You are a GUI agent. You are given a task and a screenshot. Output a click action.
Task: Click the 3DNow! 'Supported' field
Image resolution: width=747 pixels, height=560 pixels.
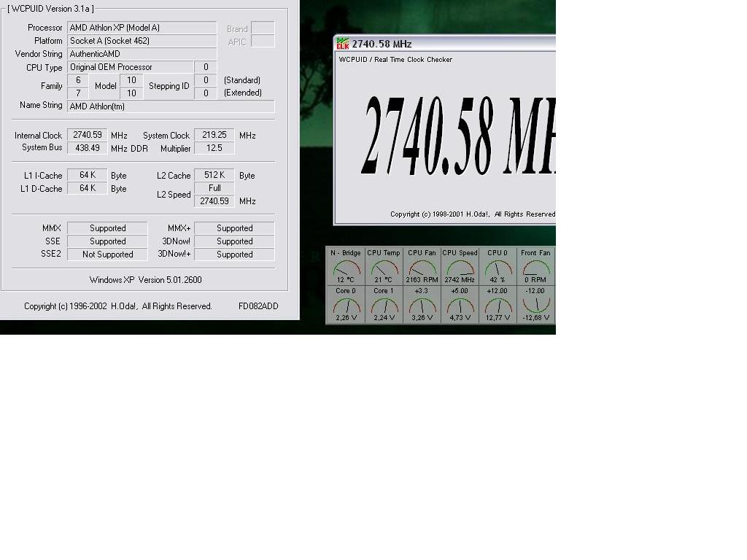point(234,241)
